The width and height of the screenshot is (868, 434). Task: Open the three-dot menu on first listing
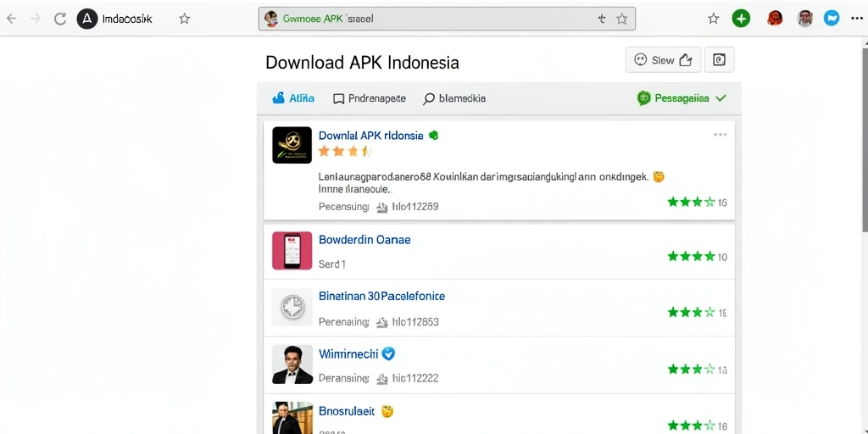point(721,135)
